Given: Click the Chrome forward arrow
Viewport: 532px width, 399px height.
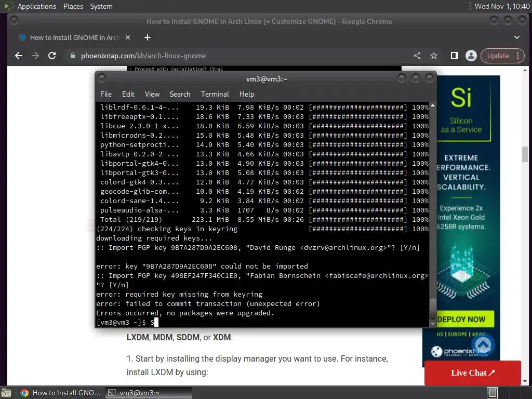Looking at the screenshot, I should pyautogui.click(x=35, y=56).
